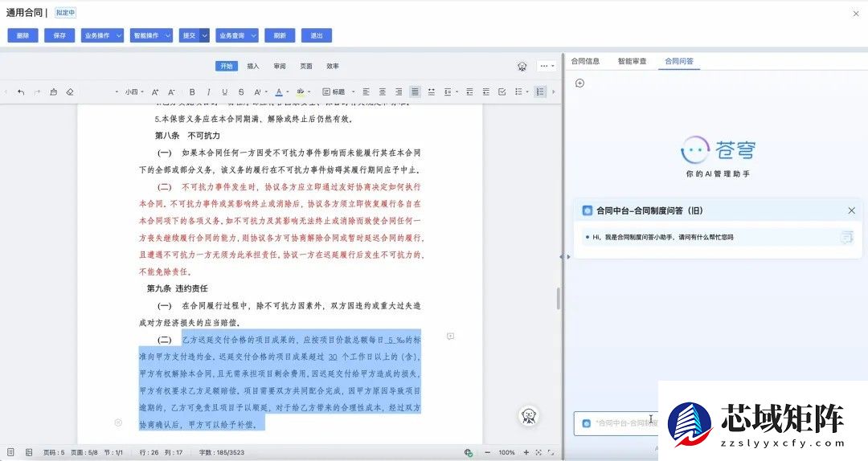Click the comment icon beside the highlighted clause
This screenshot has width=868, height=461.
point(451,336)
